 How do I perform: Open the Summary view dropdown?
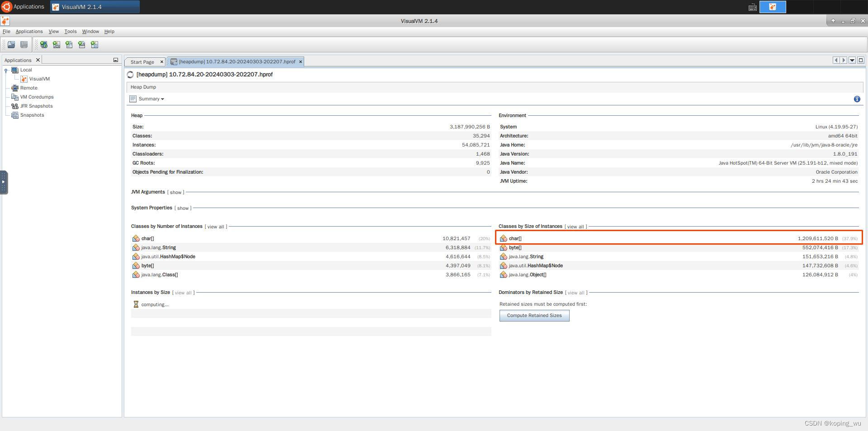(x=151, y=99)
